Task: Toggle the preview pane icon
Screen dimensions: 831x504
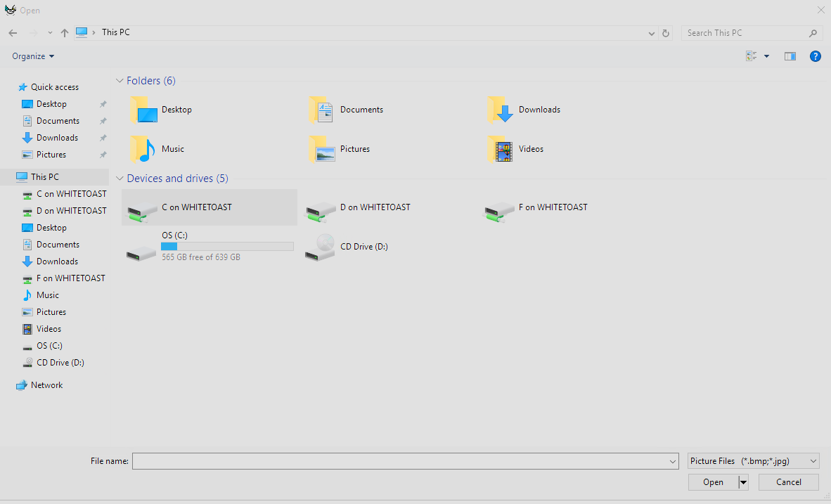Action: tap(790, 56)
